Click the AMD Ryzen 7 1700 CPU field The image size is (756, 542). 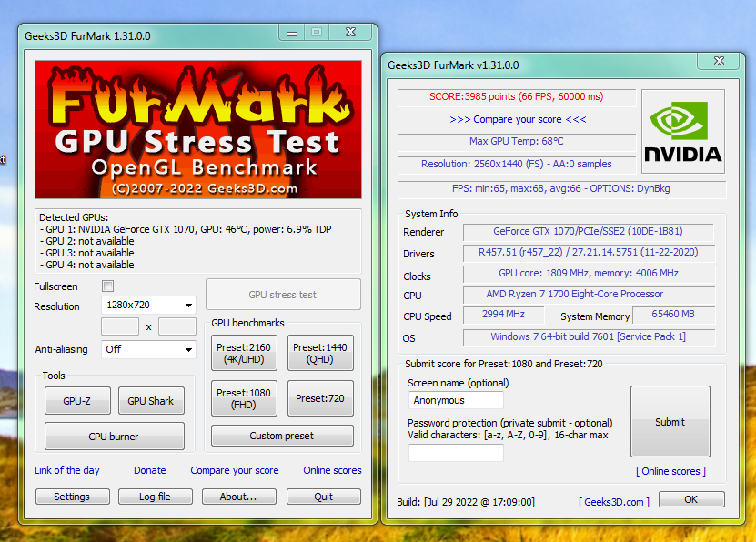(589, 295)
